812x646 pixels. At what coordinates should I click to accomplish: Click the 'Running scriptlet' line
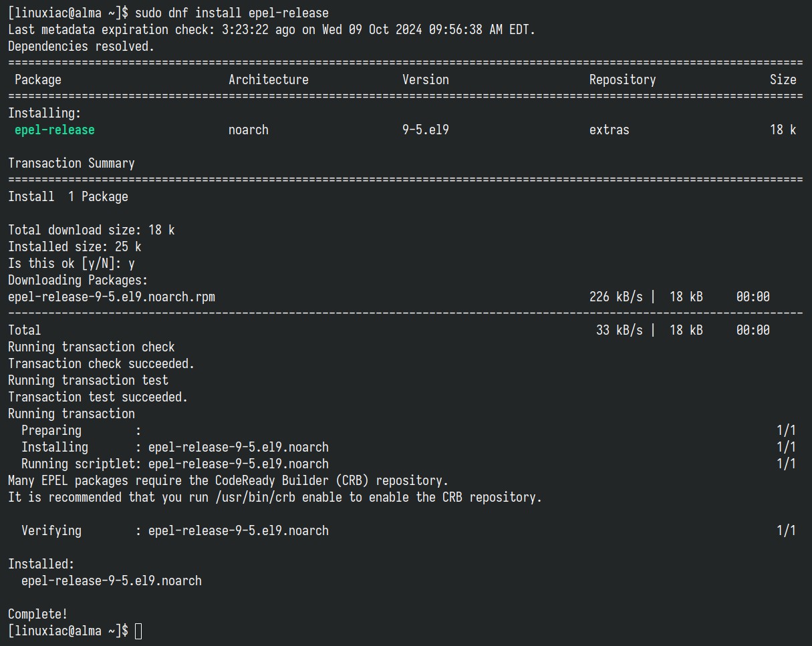408,464
